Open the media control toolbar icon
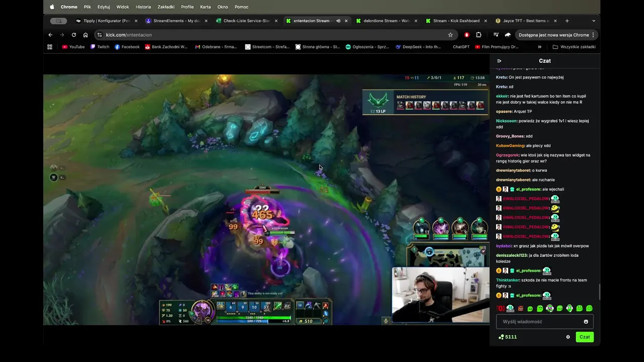This screenshot has height=362, width=644. coord(496,35)
